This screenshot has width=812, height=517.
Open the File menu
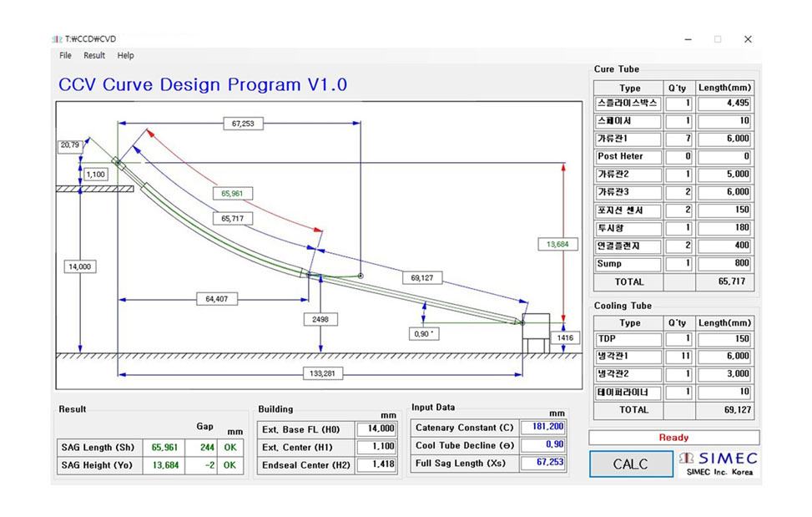66,56
